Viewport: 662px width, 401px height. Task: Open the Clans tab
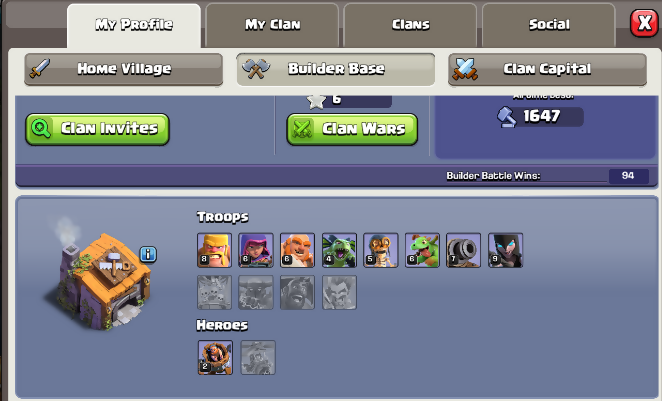click(x=410, y=25)
